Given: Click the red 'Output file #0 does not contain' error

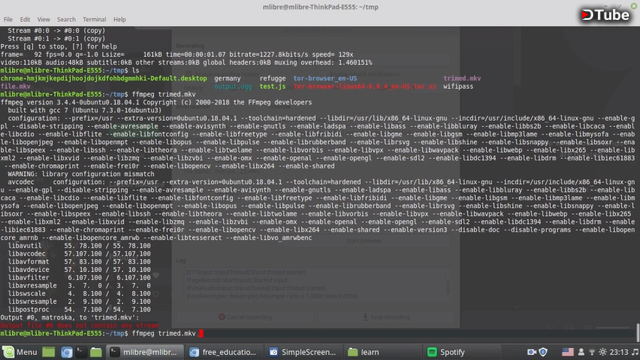Looking at the screenshot, I should pos(80,326).
